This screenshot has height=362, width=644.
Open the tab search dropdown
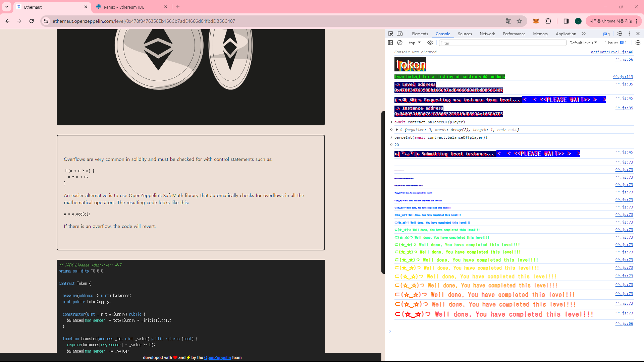click(x=7, y=7)
